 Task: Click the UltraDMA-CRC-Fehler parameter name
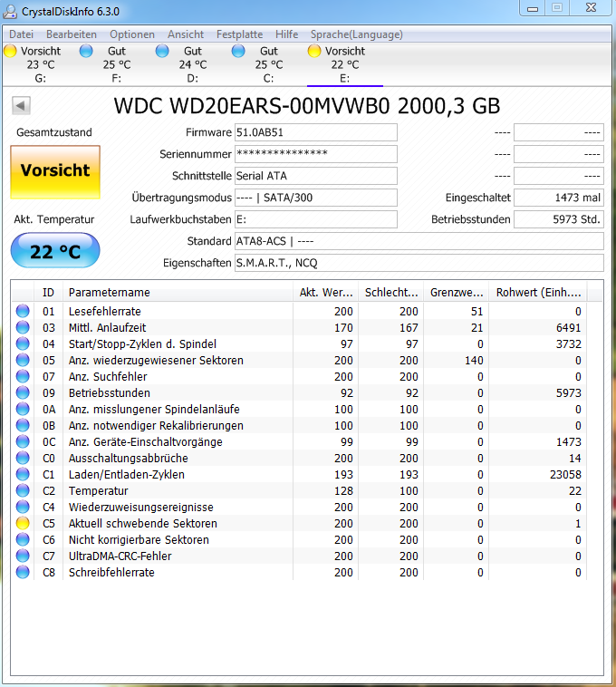click(x=120, y=556)
